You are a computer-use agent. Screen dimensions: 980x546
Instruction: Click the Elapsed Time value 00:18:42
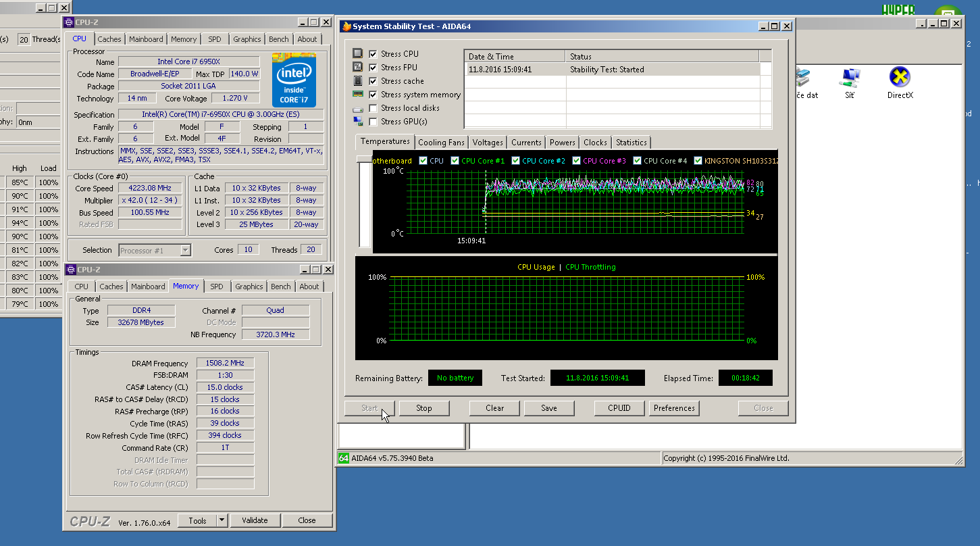pos(746,378)
